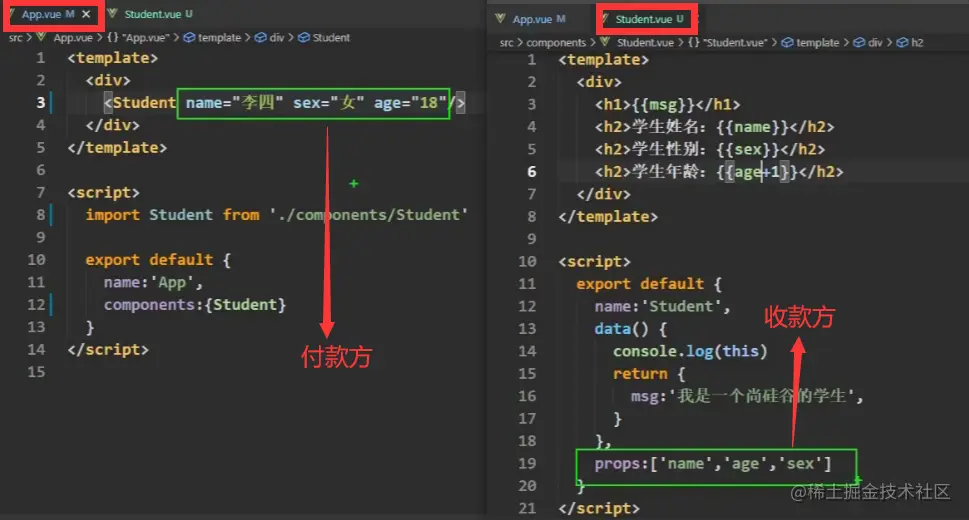Click 'template' breadcrumb in right editor
Screen dimensions: 969x520
817,43
